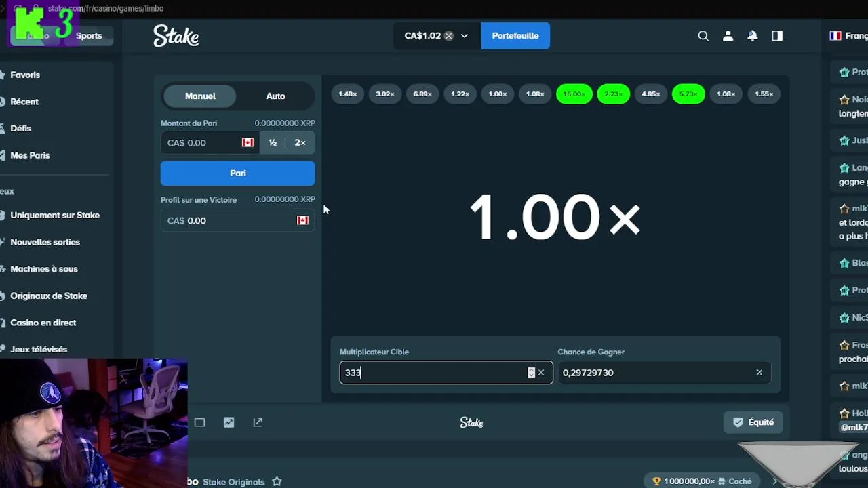Open the game in popout window icon
Screen dimensions: 868x488
[258, 422]
